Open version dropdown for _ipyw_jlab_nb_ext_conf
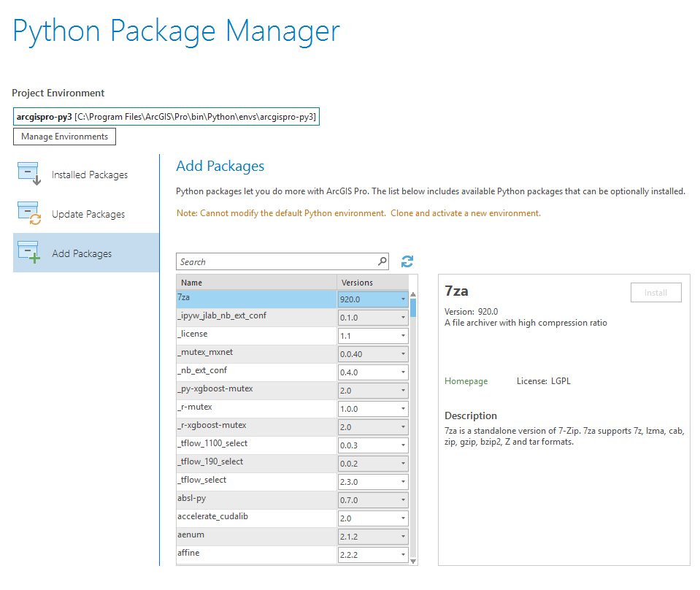Screen dimensions: 700x590 coord(373,318)
